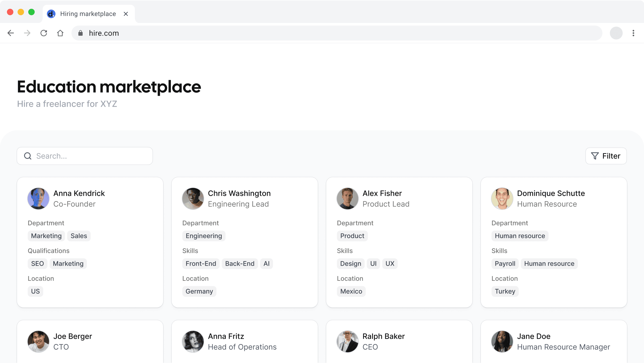This screenshot has width=644, height=363.
Task: Reload the page with the refresh icon
Action: pyautogui.click(x=44, y=33)
